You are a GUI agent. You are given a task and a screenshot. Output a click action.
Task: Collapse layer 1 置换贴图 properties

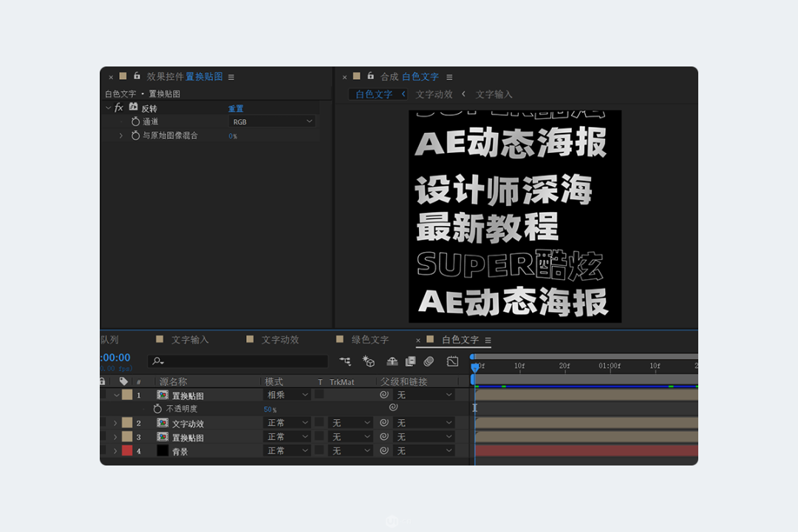[117, 395]
